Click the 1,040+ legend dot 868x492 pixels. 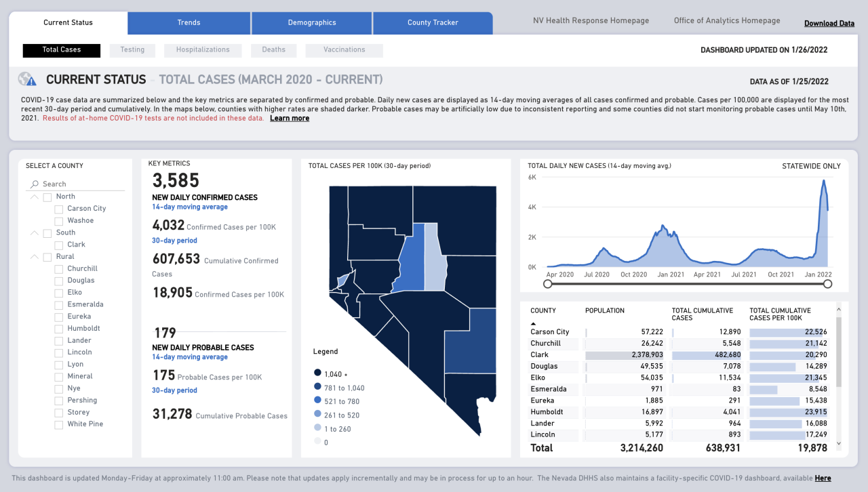317,373
